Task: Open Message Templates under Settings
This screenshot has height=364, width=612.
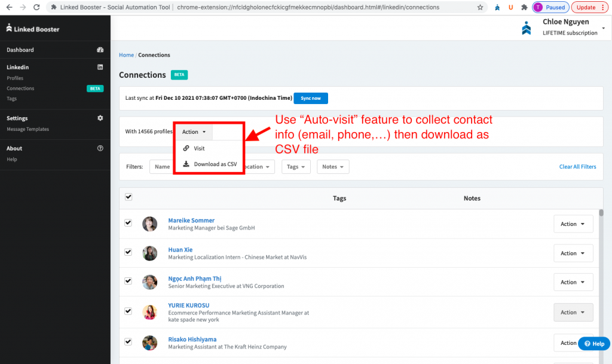Action: click(x=27, y=129)
